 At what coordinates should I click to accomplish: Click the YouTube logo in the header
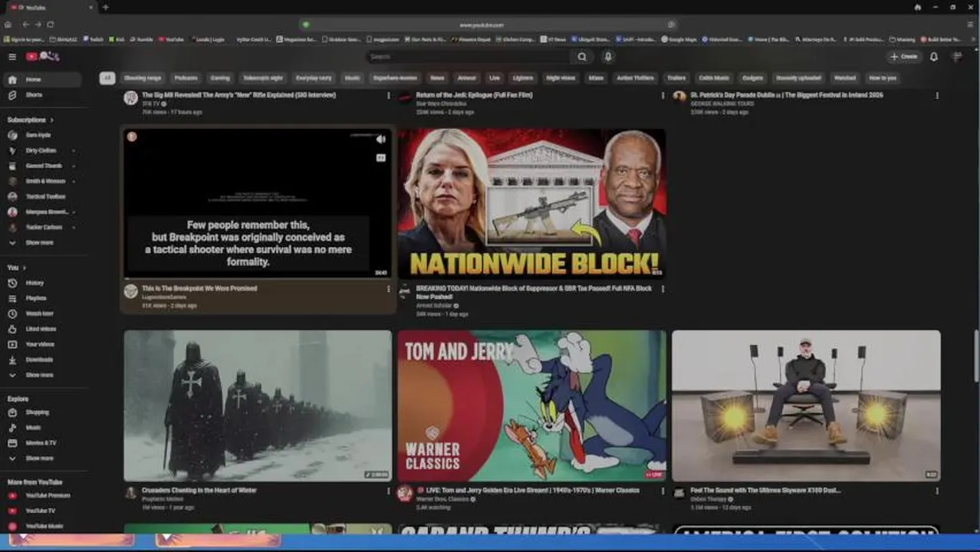(43, 57)
